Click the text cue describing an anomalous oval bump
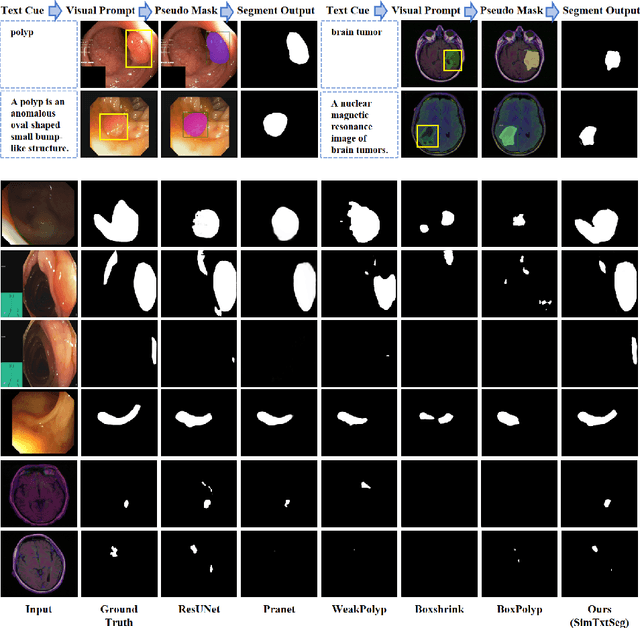The height and width of the screenshot is (628, 640). pos(39,123)
